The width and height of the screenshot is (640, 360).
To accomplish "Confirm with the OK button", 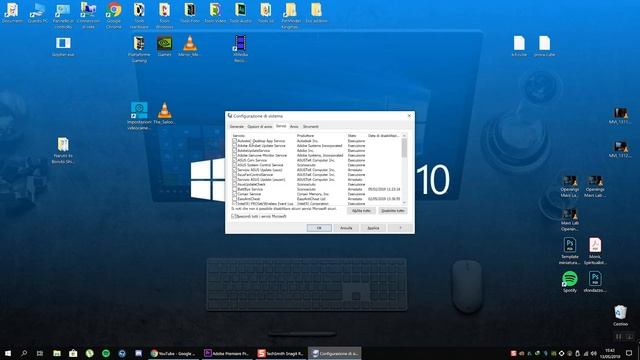I will [319, 228].
